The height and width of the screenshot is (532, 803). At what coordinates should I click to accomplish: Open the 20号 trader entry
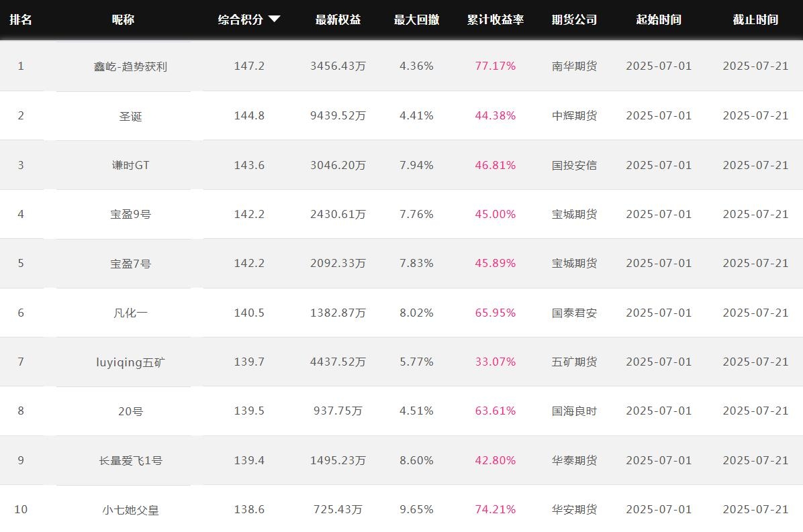click(x=130, y=411)
